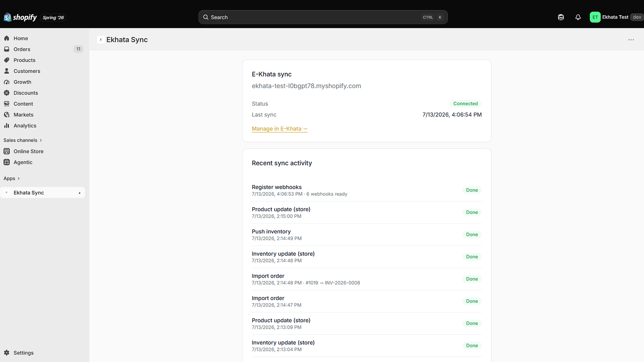Viewport: 644px width, 362px height.
Task: Open Markets in sidebar
Action: coord(23,115)
